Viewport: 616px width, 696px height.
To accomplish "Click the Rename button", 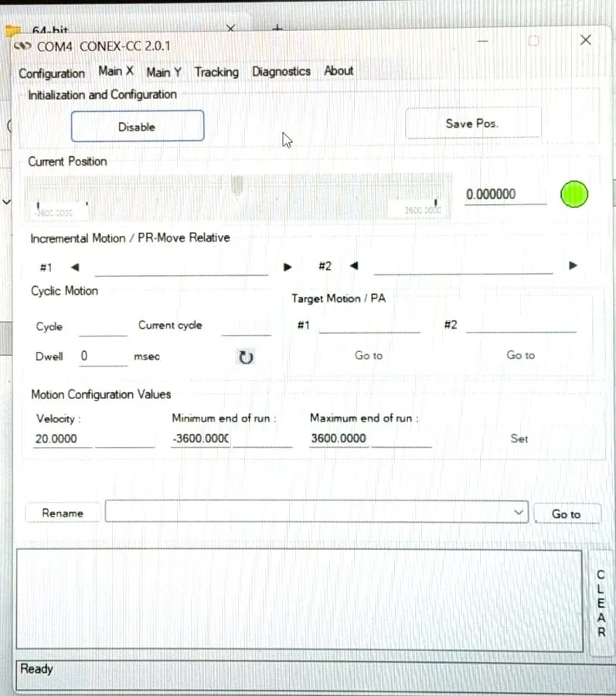I will [x=63, y=513].
